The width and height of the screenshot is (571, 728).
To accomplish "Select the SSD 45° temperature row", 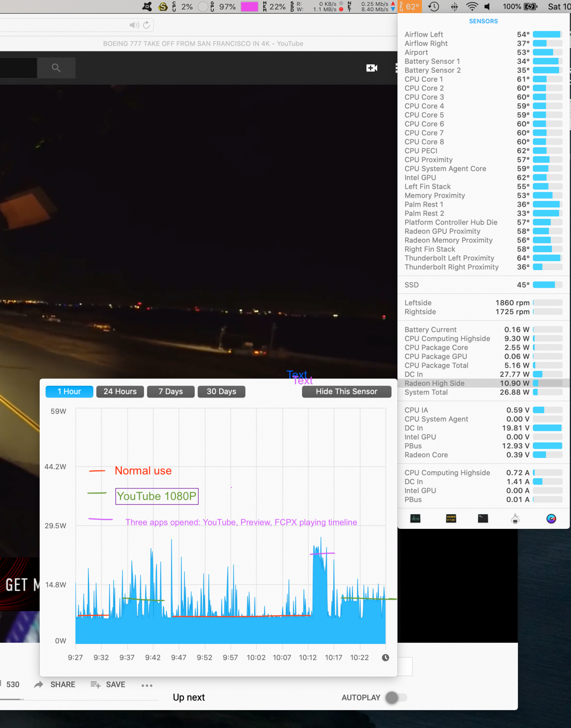I will pos(483,285).
